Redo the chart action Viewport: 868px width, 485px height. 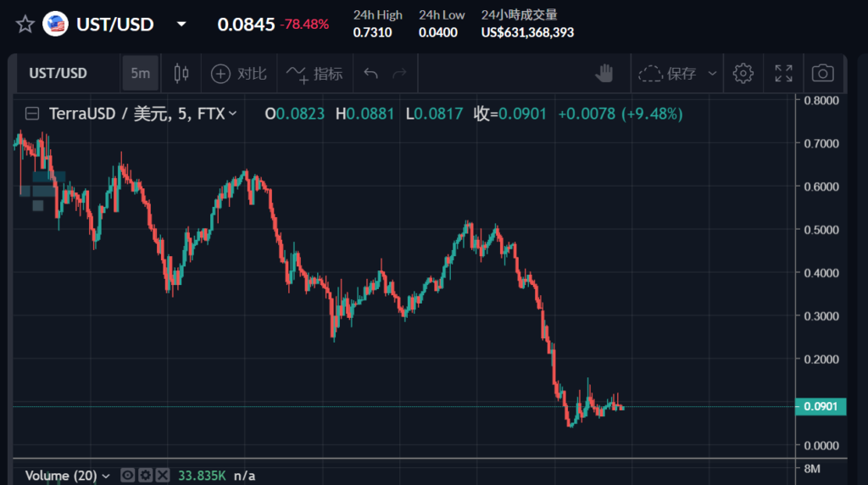[399, 74]
